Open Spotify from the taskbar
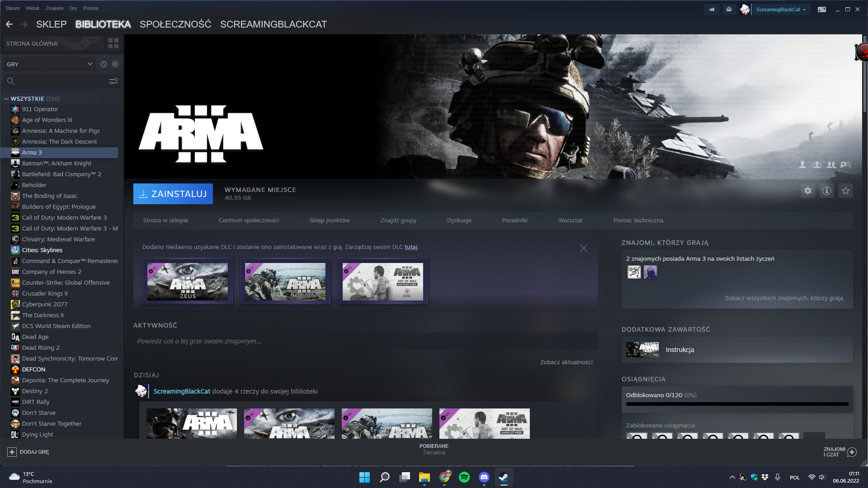Image resolution: width=868 pixels, height=488 pixels. pos(464,477)
